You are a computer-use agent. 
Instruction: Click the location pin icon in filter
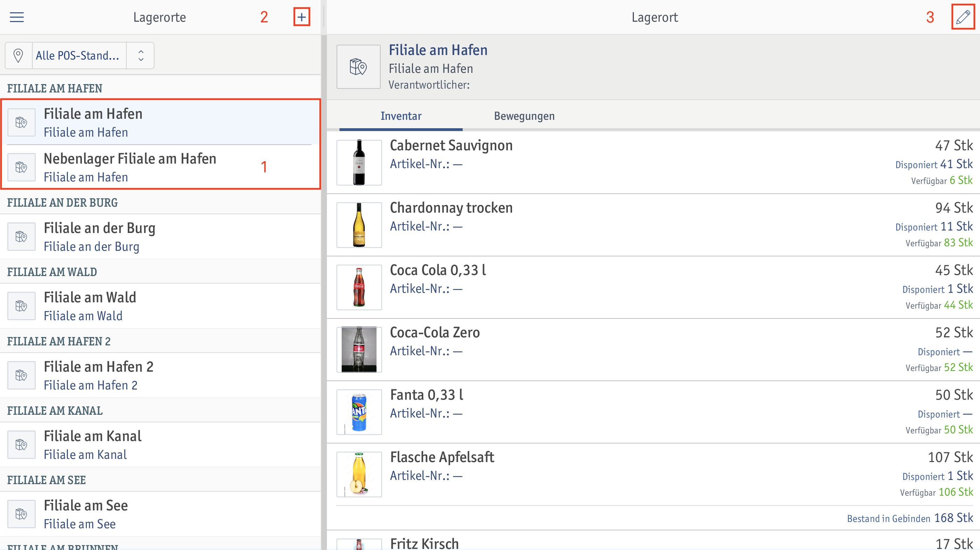[x=18, y=56]
